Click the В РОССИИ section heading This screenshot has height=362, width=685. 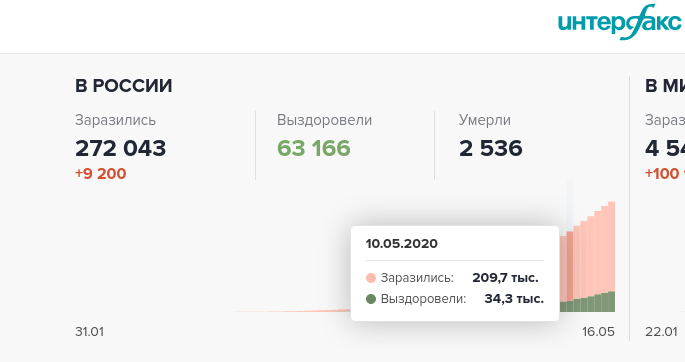(x=124, y=86)
